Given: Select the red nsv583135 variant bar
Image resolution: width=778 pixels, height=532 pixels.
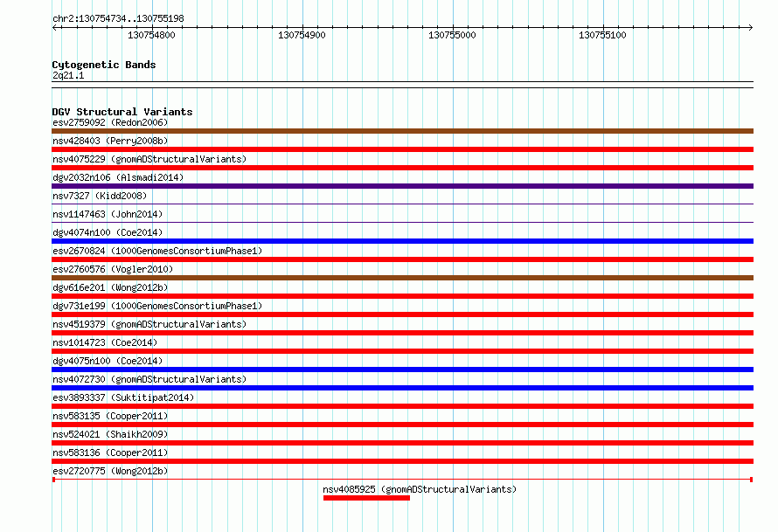Looking at the screenshot, I should (402, 425).
